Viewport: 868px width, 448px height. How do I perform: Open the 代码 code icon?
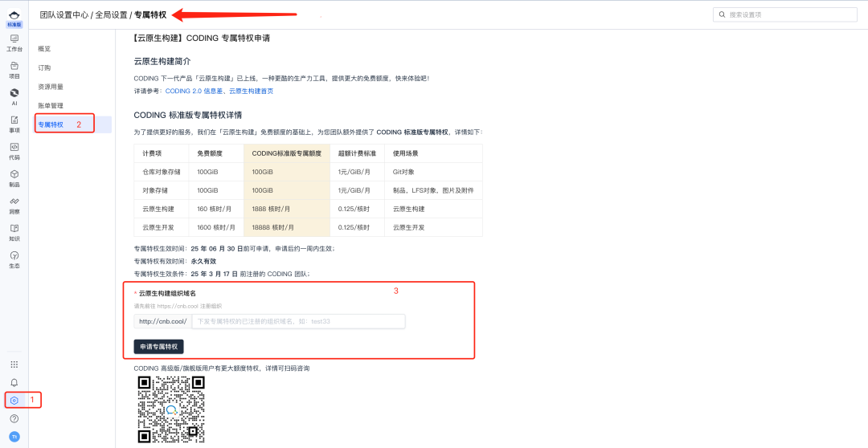(x=14, y=151)
